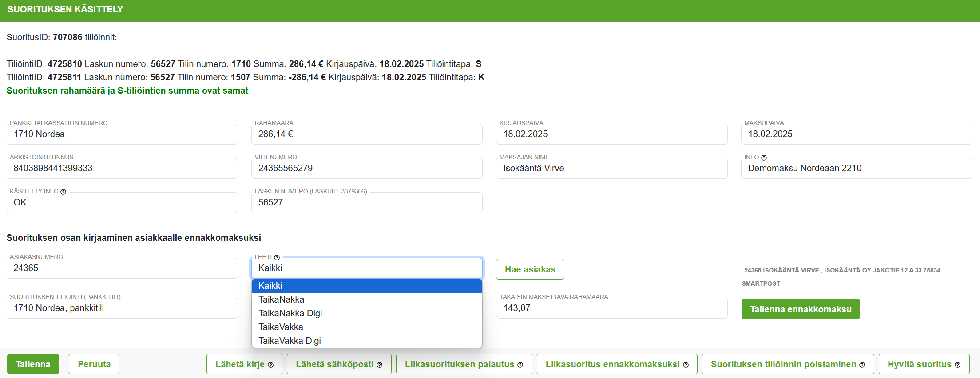Viewport: 980px width, 378px height.
Task: Click Liikasuoritus ennakkomaksuksi button
Action: [x=617, y=364]
